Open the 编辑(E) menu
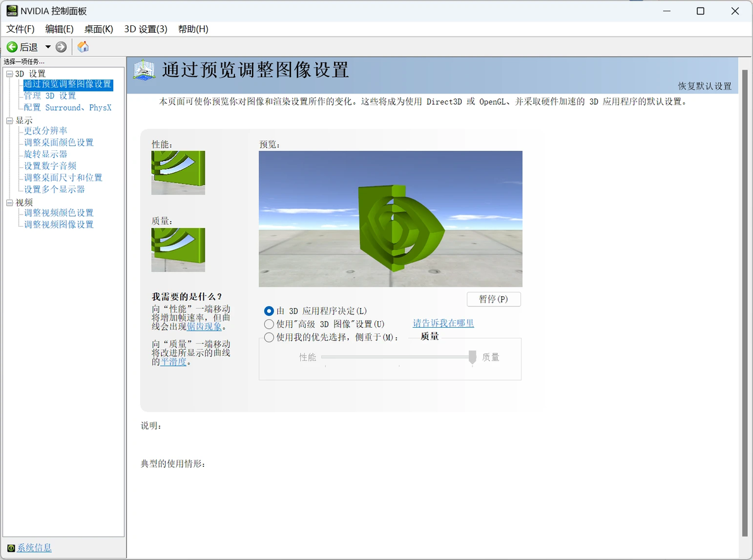Viewport: 753px width, 560px height. coord(59,29)
